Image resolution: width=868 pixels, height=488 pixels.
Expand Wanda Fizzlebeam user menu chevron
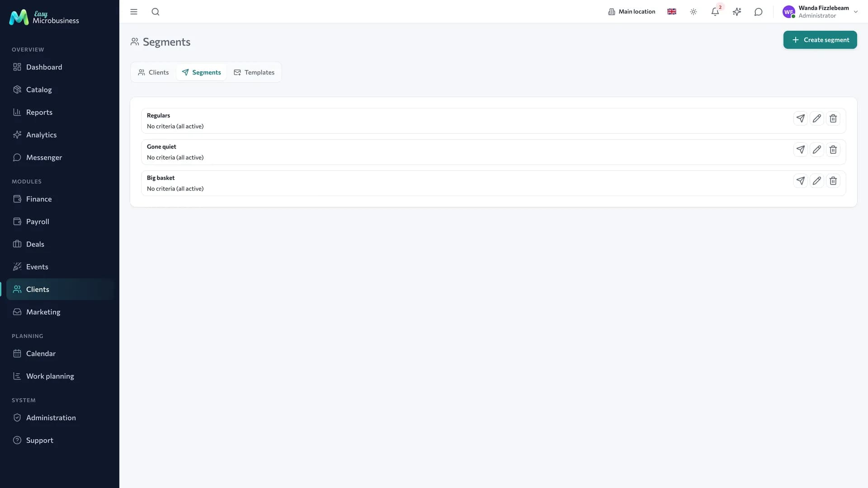tap(856, 12)
